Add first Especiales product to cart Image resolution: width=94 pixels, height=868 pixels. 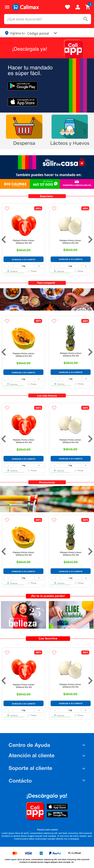coord(23,259)
